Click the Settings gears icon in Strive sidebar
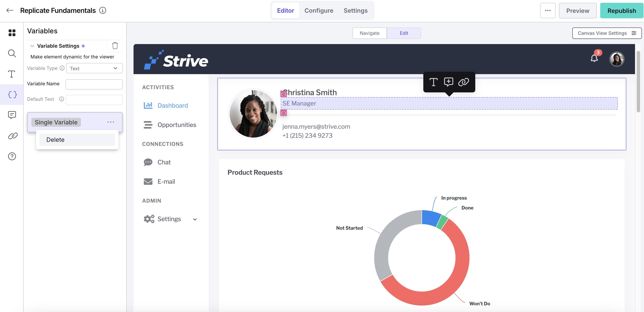Screen dimensions: 644x312 click(149, 219)
